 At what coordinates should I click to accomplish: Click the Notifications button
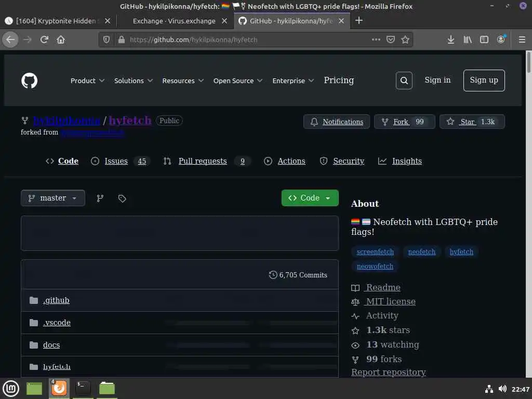(337, 122)
